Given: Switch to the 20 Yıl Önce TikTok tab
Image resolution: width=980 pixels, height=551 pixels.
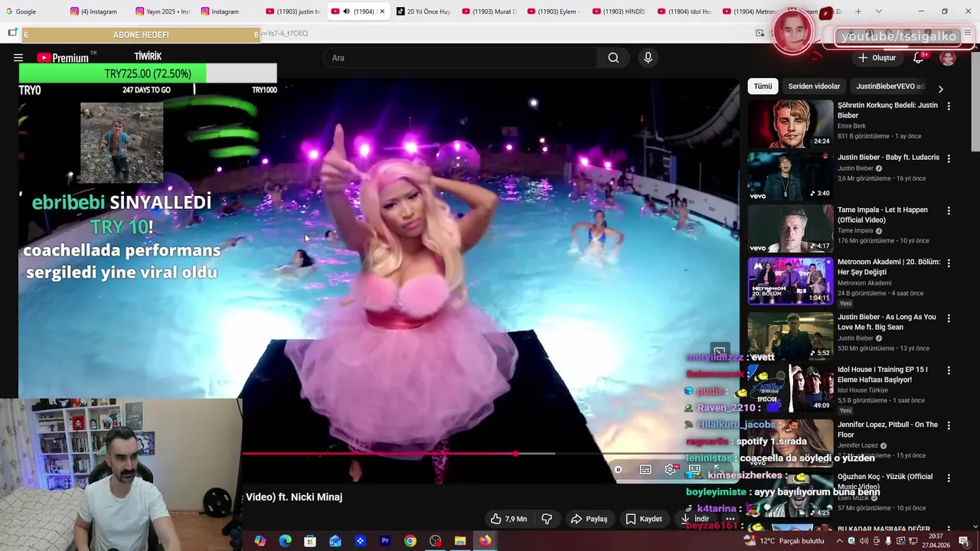Looking at the screenshot, I should 423,11.
